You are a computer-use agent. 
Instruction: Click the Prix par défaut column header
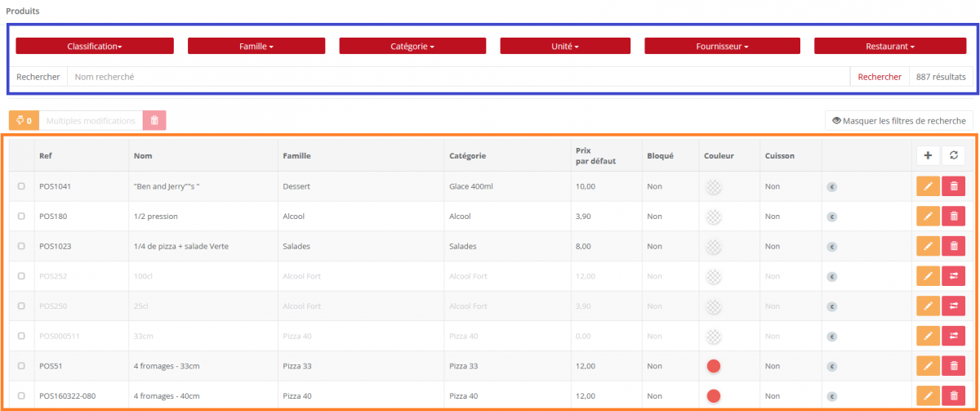tap(595, 155)
